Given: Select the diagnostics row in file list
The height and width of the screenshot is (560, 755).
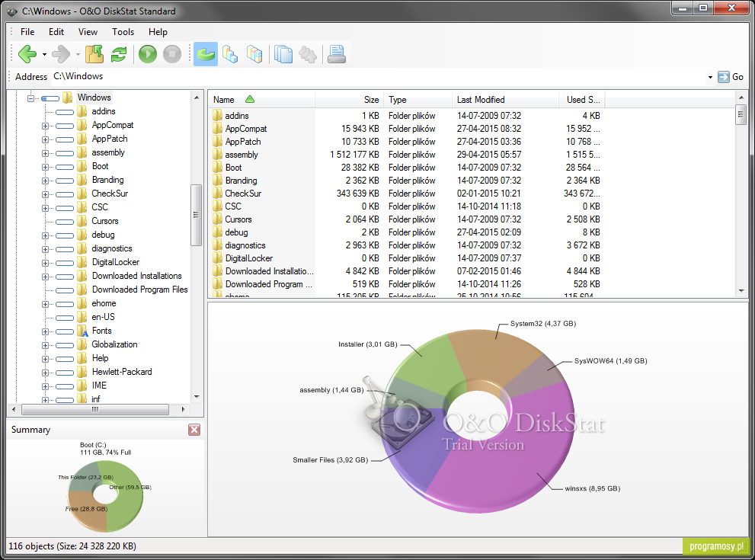Looking at the screenshot, I should click(407, 245).
